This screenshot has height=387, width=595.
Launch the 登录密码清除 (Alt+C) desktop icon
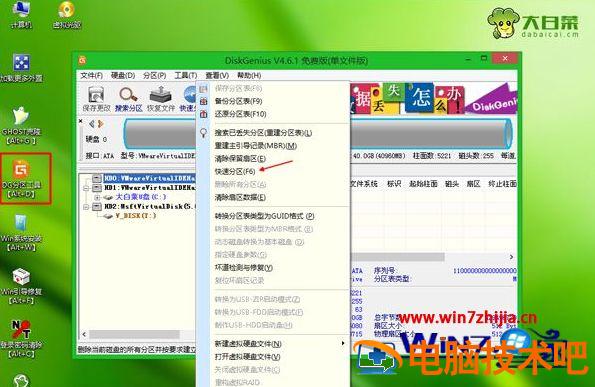coord(21,339)
